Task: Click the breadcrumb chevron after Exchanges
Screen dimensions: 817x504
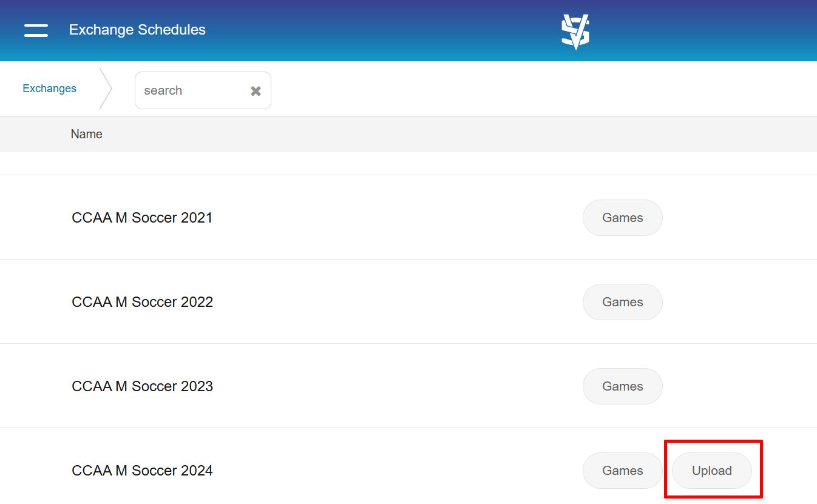Action: 106,89
